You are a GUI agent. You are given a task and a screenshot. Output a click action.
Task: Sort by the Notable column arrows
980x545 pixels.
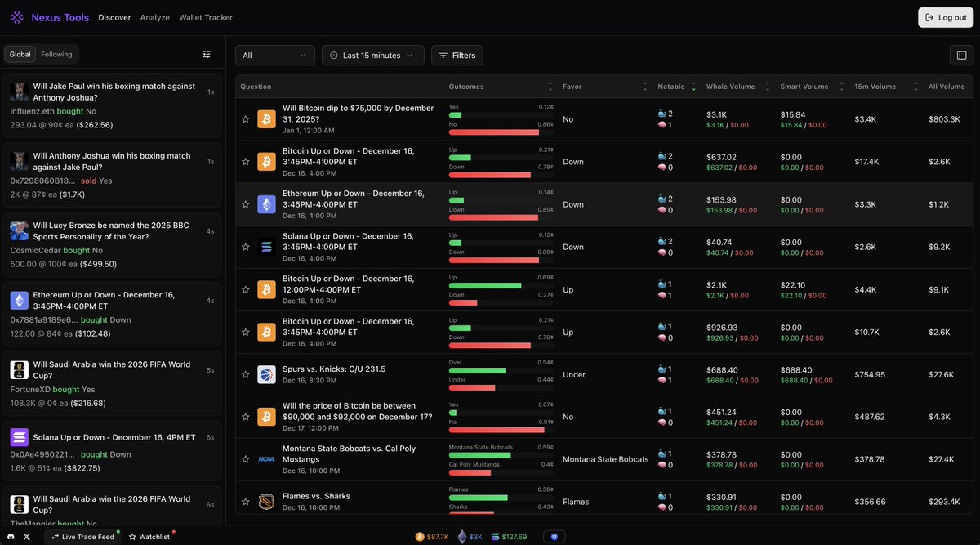point(694,87)
